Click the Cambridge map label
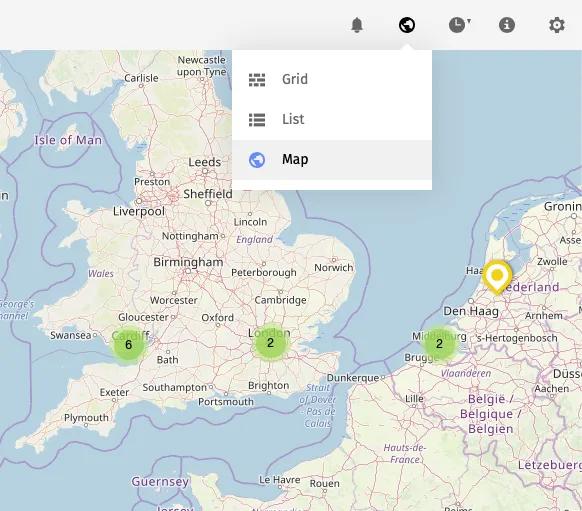582x511 pixels. [281, 300]
